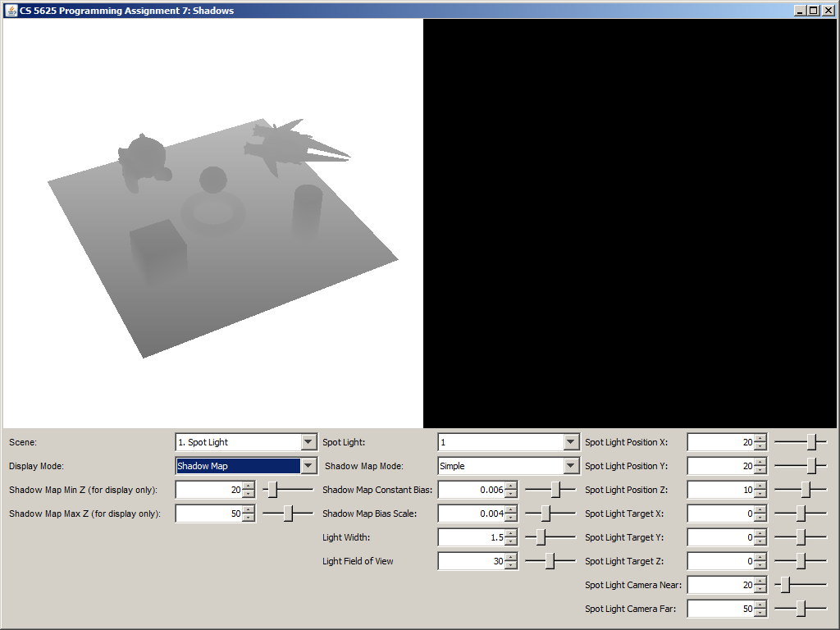Increase the Light Width spinner
840x630 pixels.
click(511, 533)
